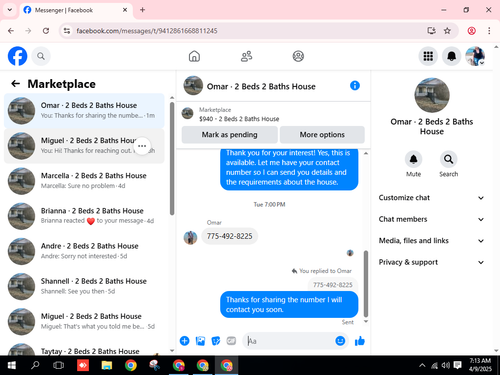Search within the conversation
The width and height of the screenshot is (500, 375).
[x=449, y=159]
